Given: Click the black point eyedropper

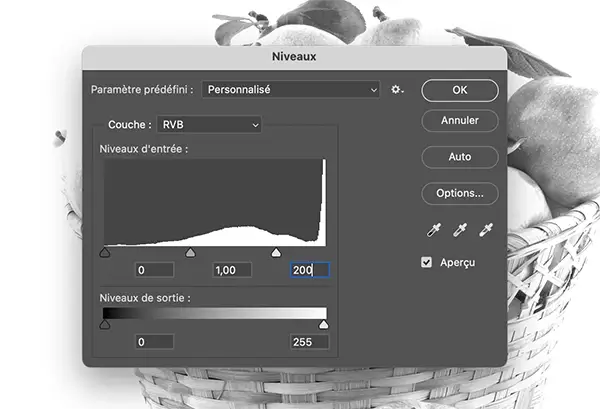Looking at the screenshot, I should (434, 230).
